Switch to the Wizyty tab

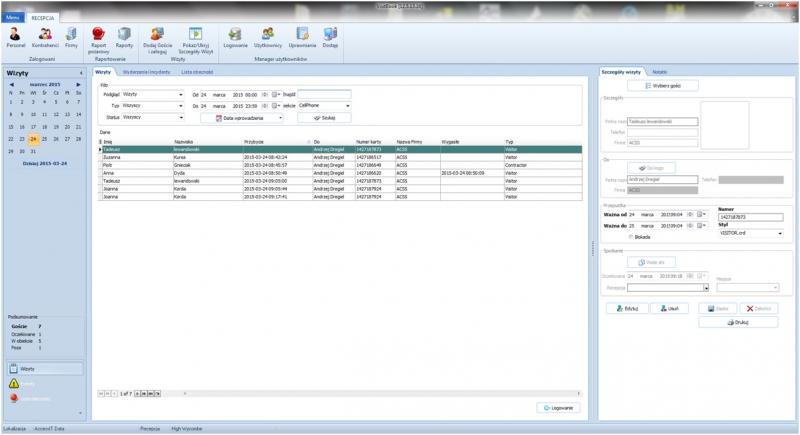point(103,72)
